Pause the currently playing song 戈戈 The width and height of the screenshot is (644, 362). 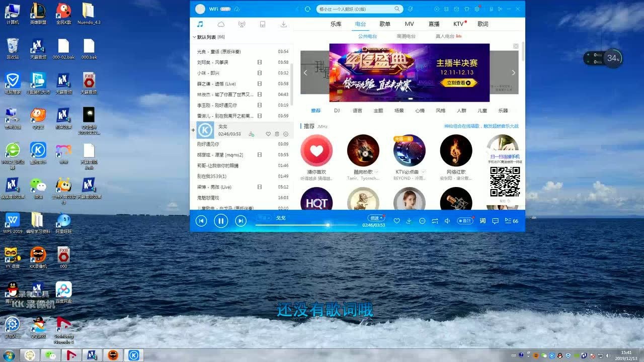(x=221, y=220)
